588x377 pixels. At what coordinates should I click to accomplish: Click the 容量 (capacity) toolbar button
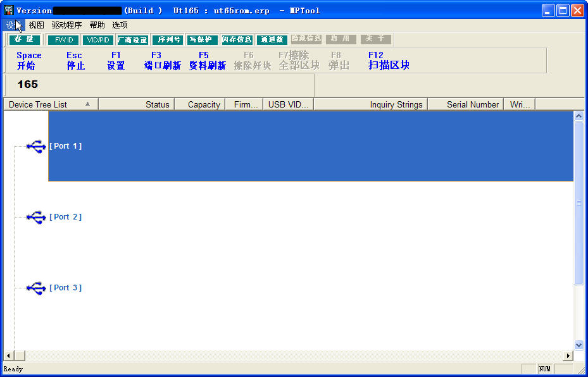point(24,40)
